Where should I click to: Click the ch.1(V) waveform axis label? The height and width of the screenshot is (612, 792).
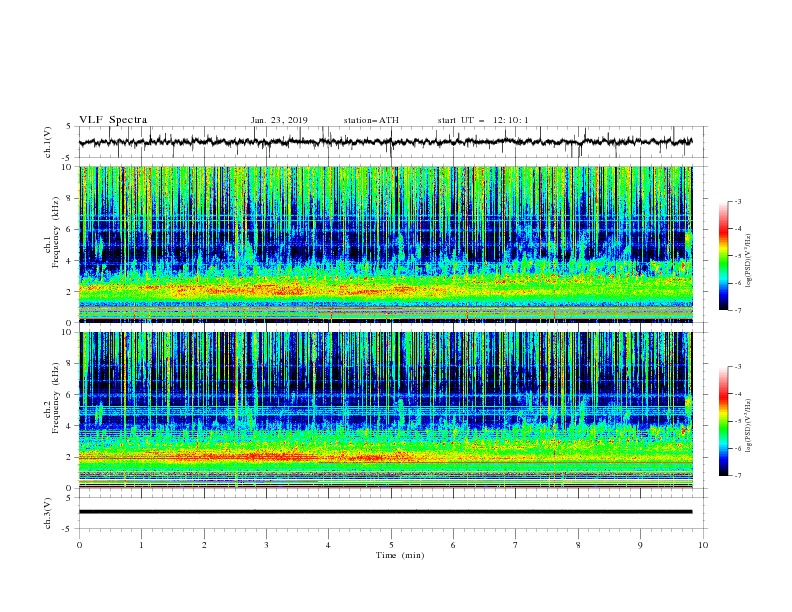point(48,142)
